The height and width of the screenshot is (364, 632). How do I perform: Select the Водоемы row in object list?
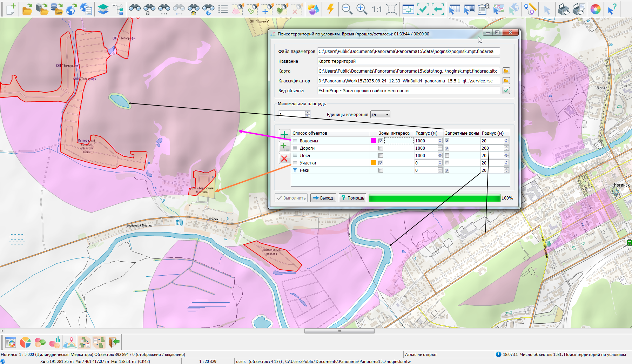tap(309, 141)
